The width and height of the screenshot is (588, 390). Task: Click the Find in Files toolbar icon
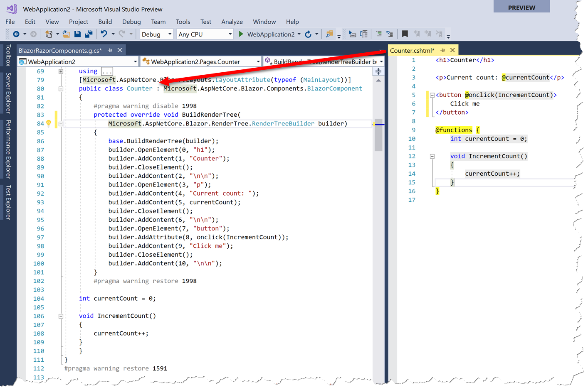click(329, 34)
